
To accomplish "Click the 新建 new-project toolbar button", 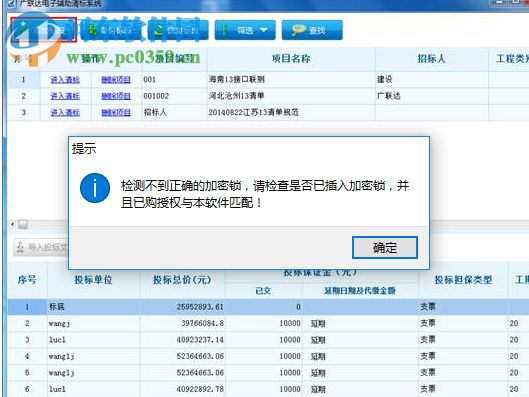I will tap(44, 30).
